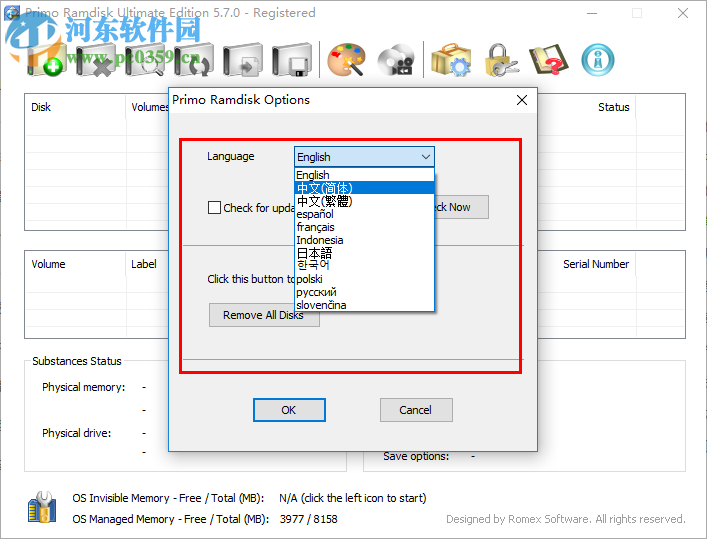The height and width of the screenshot is (539, 707).
Task: Click the padlock with keys license icon
Action: (x=500, y=60)
